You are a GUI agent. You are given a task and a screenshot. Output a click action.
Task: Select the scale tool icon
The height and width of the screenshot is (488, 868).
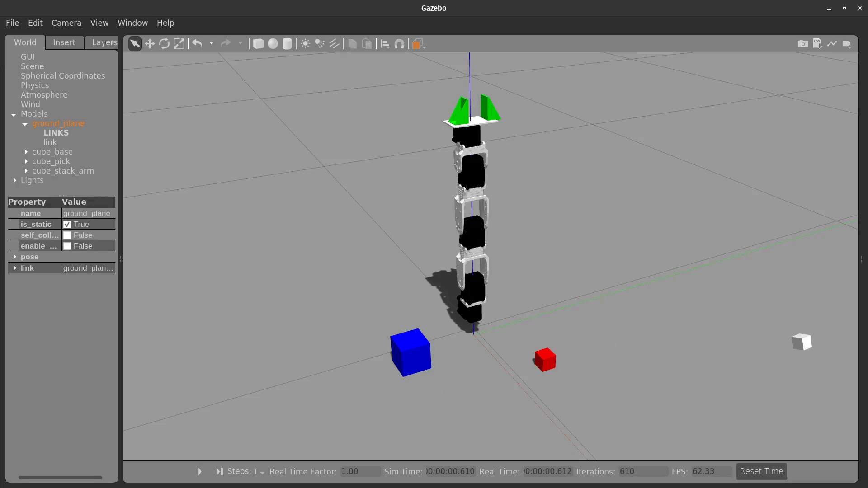click(179, 43)
